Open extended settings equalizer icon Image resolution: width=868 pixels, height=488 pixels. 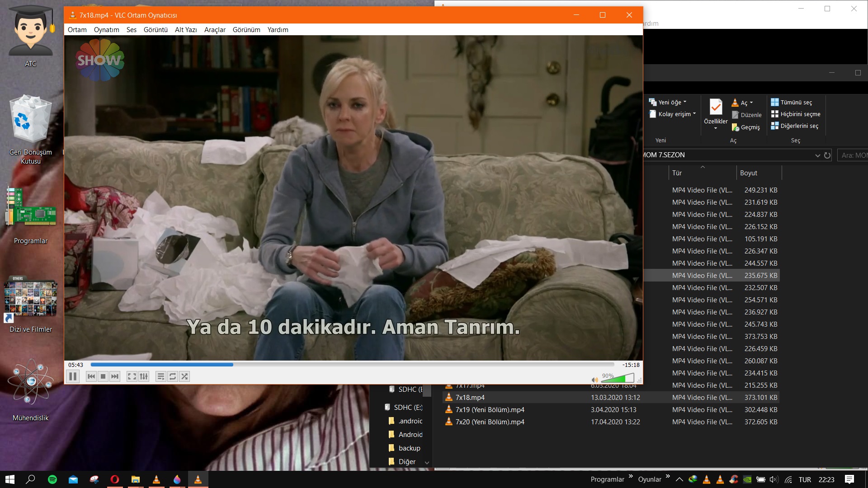point(144,376)
